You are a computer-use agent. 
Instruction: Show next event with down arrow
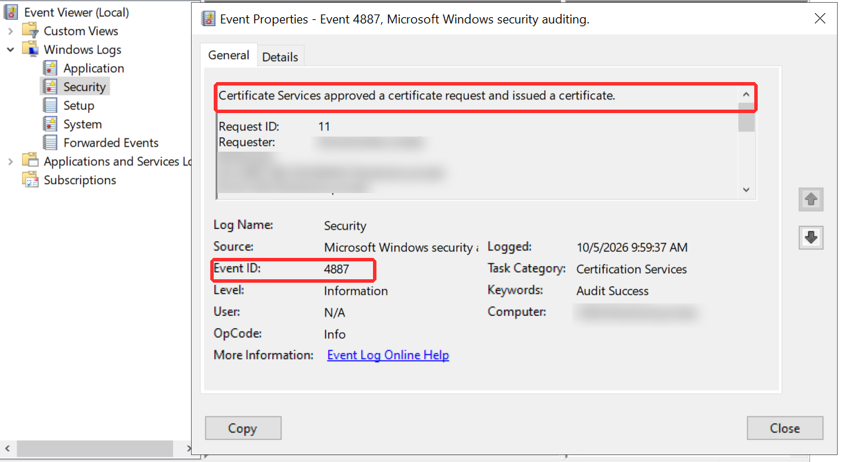pyautogui.click(x=811, y=237)
